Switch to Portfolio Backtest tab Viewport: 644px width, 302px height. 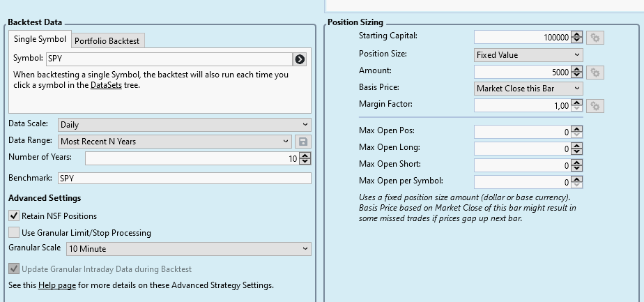tap(107, 41)
